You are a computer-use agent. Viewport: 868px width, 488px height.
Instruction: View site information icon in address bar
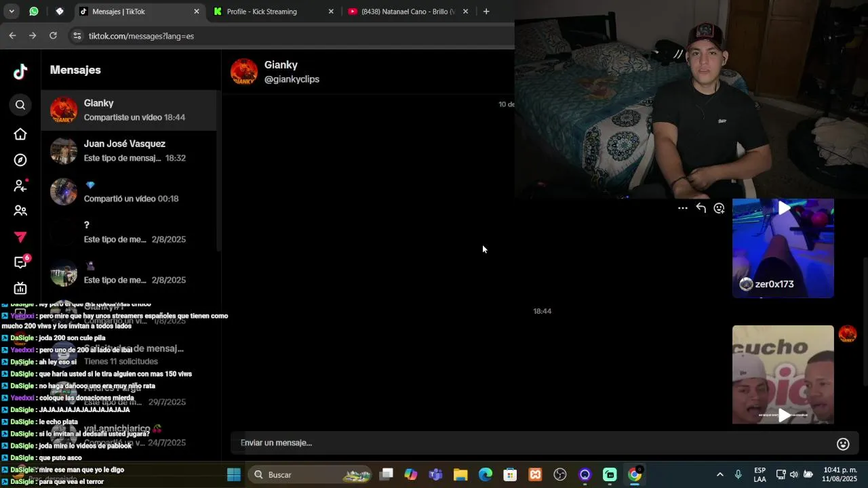pos(77,36)
